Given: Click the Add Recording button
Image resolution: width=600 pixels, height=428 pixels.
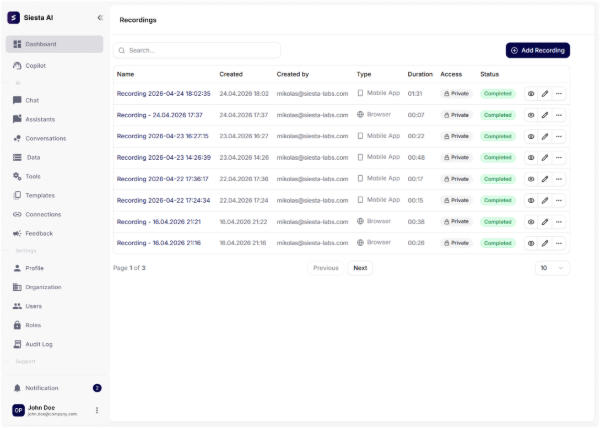Looking at the screenshot, I should click(537, 50).
